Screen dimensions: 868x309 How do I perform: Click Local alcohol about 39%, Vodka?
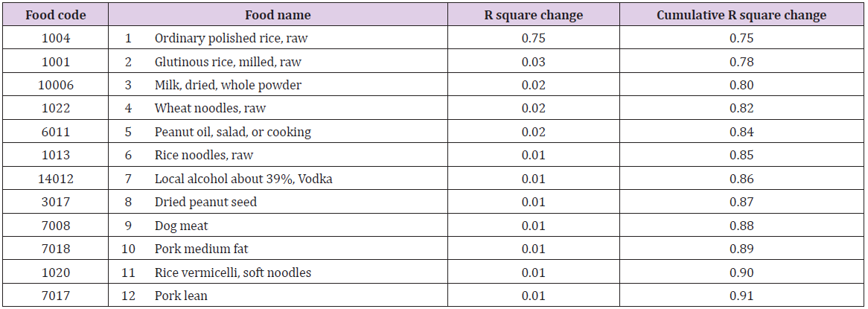coord(243,179)
